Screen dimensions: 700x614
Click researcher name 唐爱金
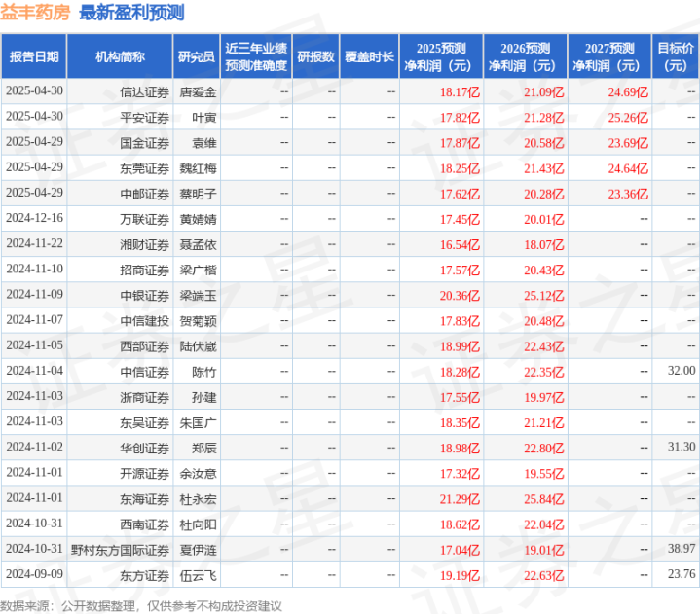199,92
